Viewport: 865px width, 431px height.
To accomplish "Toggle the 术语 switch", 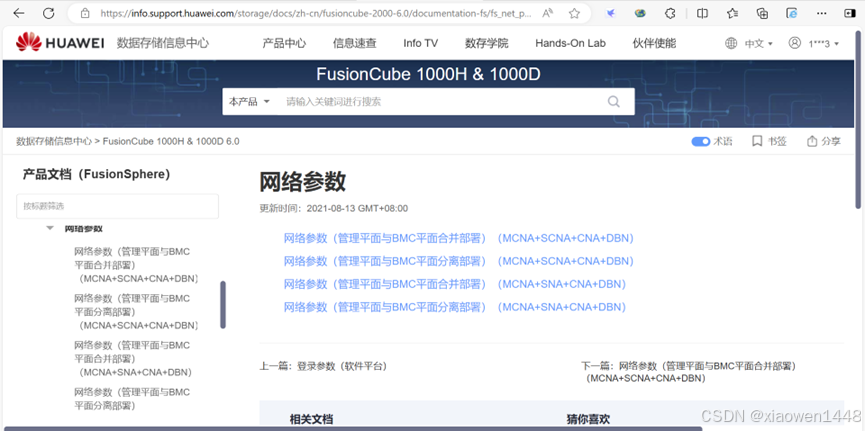I will [x=701, y=142].
